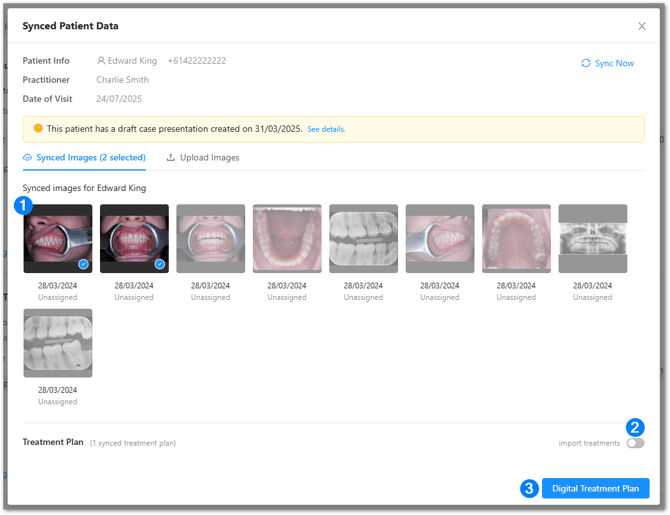The height and width of the screenshot is (515, 670).
Task: Select the third frontal smile photo thumbnail
Action: (210, 239)
